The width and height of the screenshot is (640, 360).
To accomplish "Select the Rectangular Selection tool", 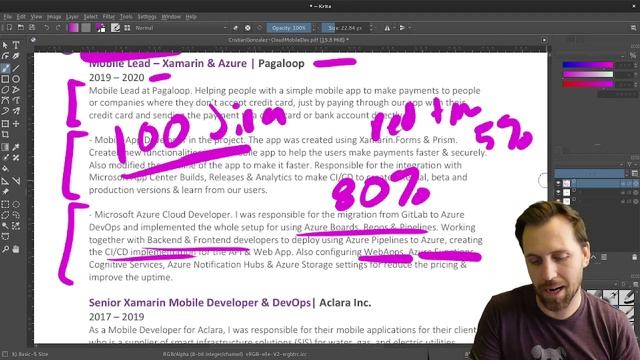I will [5, 204].
